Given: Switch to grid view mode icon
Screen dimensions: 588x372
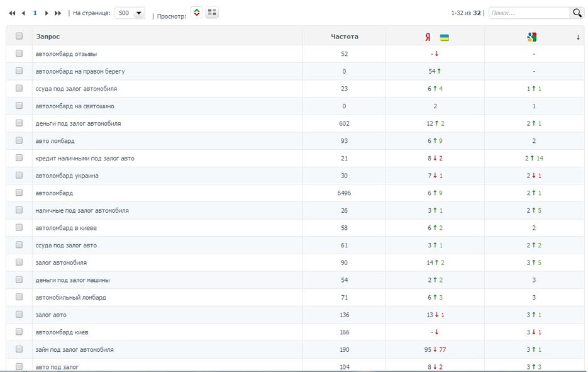Looking at the screenshot, I should (x=212, y=13).
